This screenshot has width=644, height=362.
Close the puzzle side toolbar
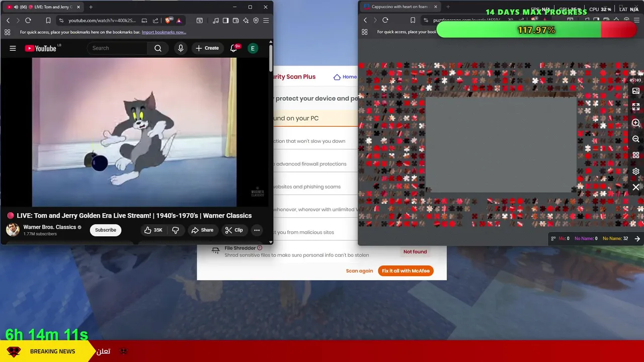coord(636,188)
